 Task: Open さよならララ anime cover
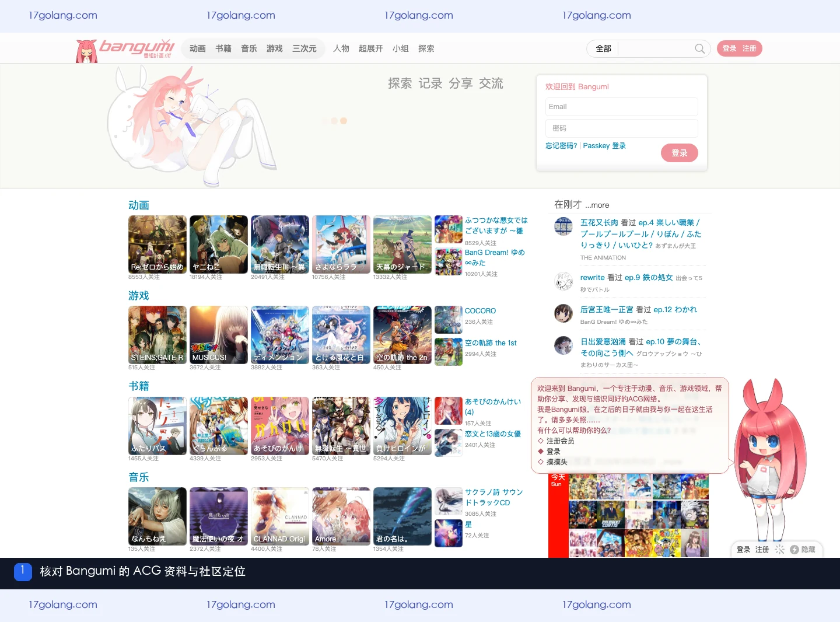(x=341, y=244)
